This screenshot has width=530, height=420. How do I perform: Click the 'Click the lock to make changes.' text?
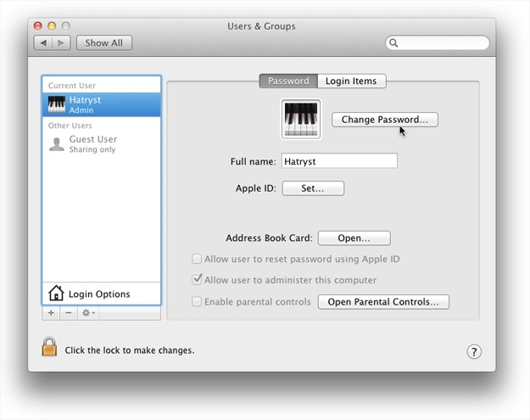click(130, 350)
